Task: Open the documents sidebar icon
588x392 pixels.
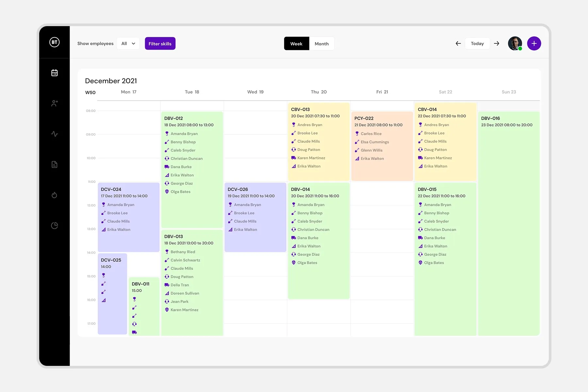Action: click(55, 164)
